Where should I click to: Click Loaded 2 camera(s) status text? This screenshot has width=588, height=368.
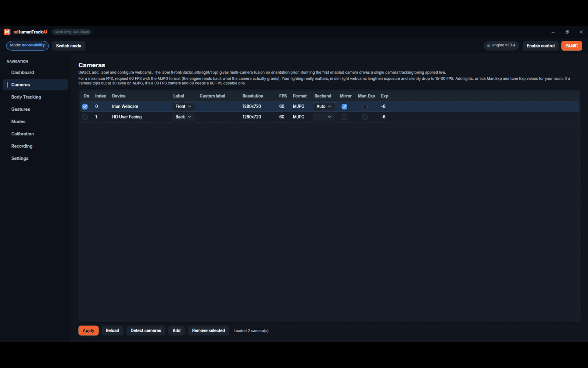tap(251, 331)
